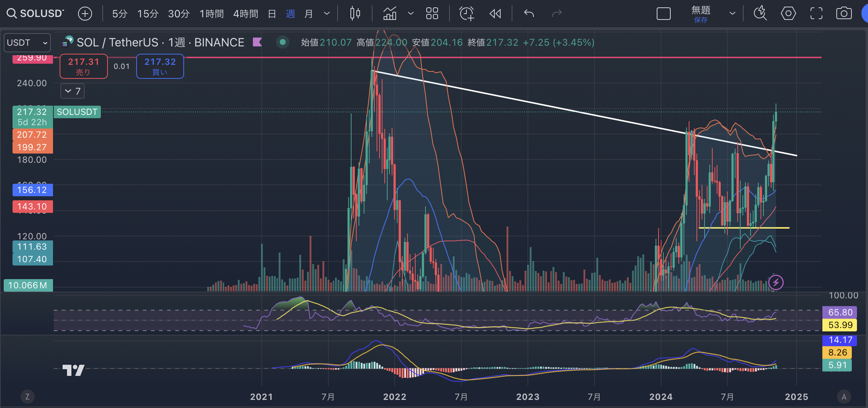The image size is (868, 408).
Task: Take a chart snapshot camera icon
Action: (x=844, y=14)
